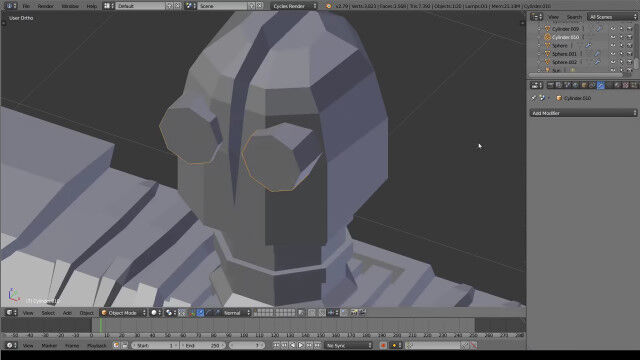Image resolution: width=640 pixels, height=360 pixels.
Task: Open the 3D viewport Add menu
Action: (67, 313)
